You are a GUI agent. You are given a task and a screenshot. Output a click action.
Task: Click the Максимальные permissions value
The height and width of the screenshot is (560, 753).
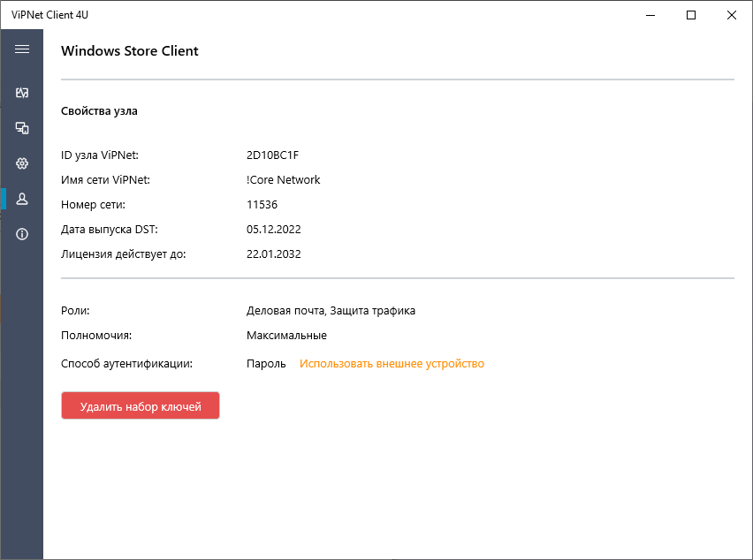tap(286, 336)
